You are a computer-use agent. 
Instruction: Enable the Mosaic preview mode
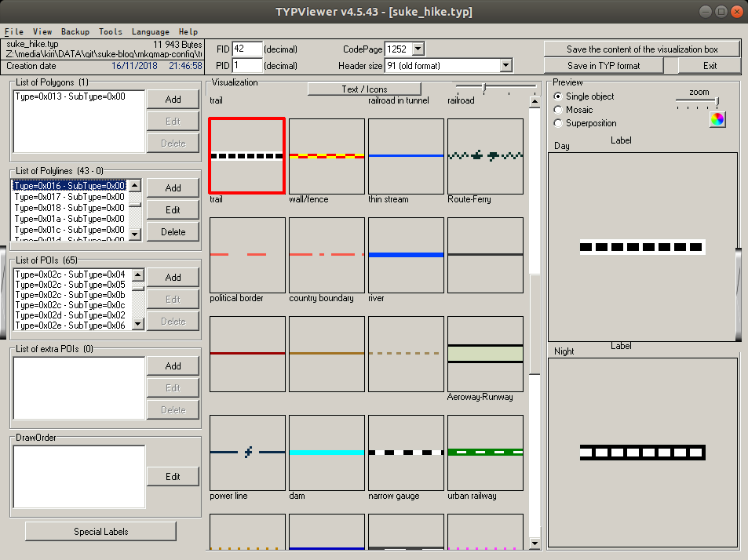pyautogui.click(x=559, y=110)
